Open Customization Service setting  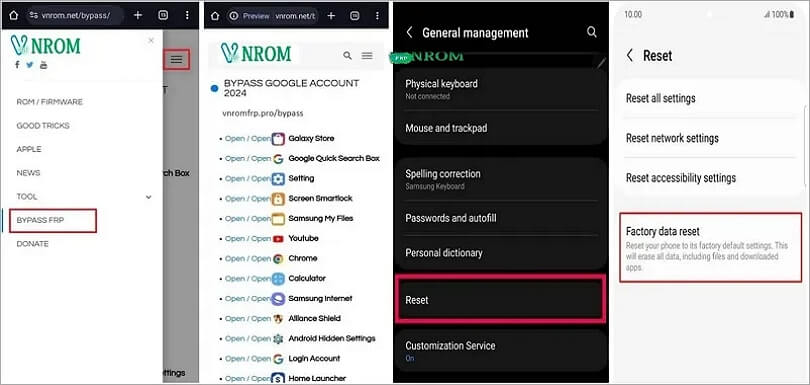point(500,351)
